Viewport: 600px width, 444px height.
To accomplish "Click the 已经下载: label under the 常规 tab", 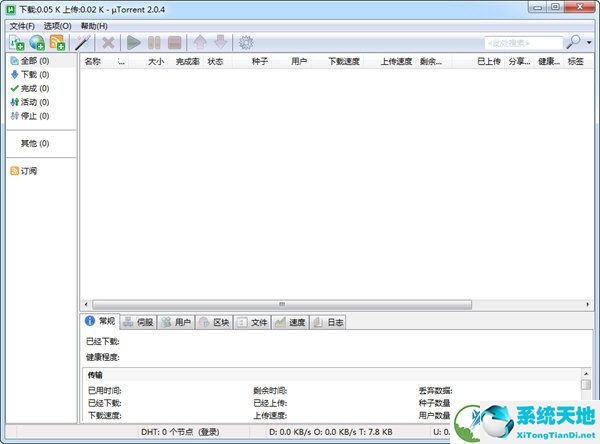I will 103,341.
